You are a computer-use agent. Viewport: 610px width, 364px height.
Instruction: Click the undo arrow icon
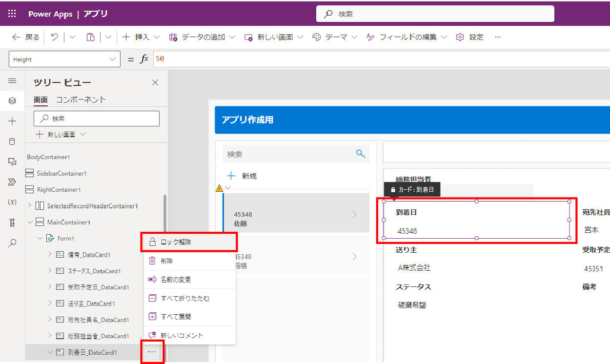point(54,37)
